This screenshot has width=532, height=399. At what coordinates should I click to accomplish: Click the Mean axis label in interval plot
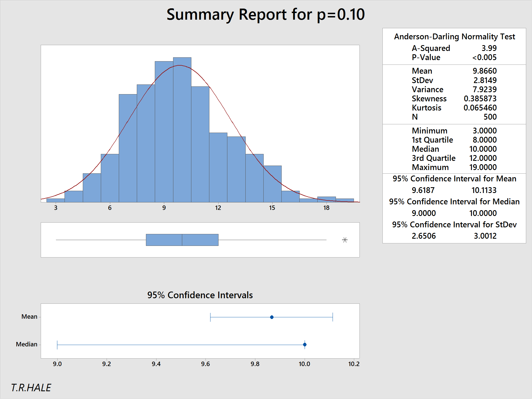pyautogui.click(x=29, y=316)
